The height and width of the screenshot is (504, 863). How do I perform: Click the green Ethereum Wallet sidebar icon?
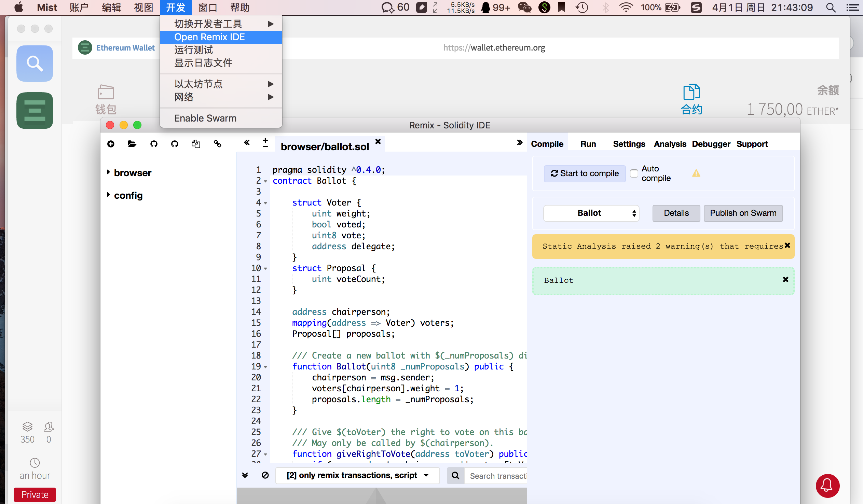(35, 111)
